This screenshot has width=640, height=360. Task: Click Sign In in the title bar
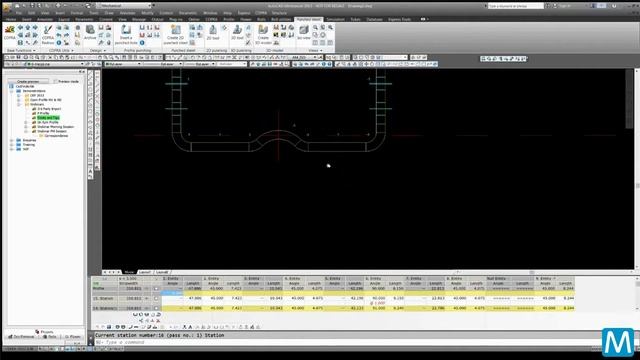(x=565, y=6)
